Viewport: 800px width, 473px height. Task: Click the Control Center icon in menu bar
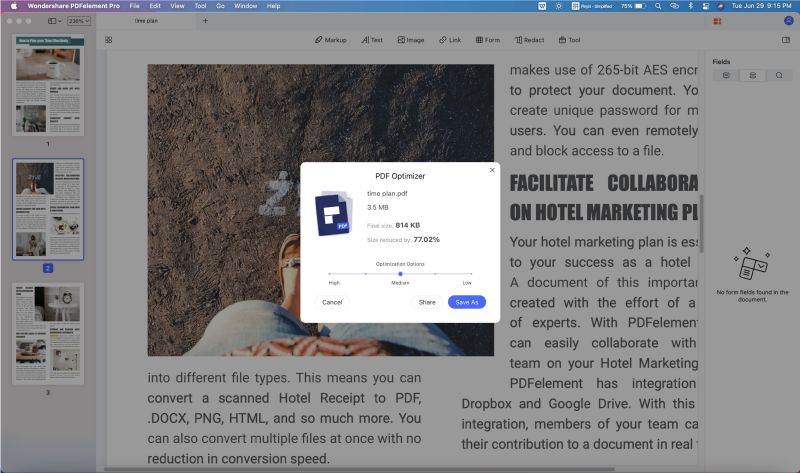click(706, 6)
